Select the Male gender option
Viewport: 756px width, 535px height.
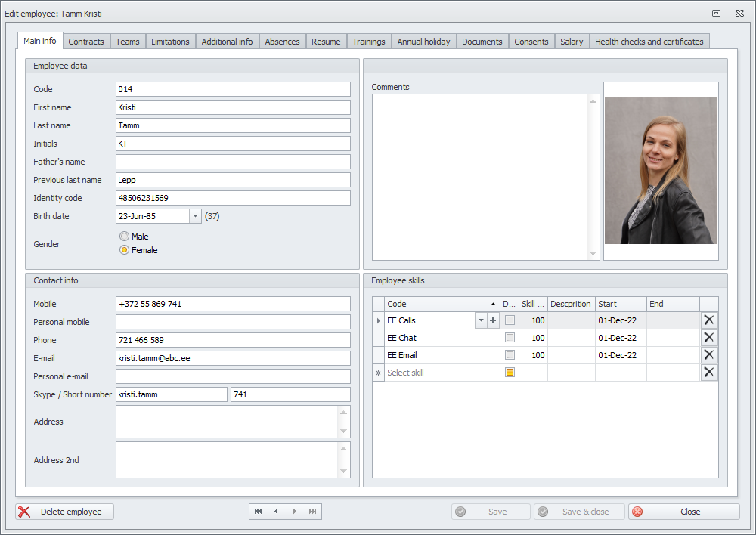click(125, 237)
